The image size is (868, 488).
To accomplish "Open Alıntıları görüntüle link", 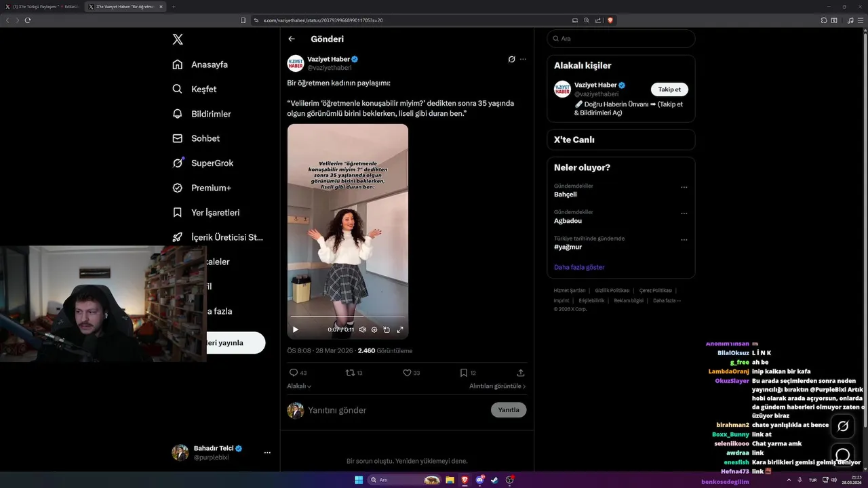I will (x=498, y=386).
